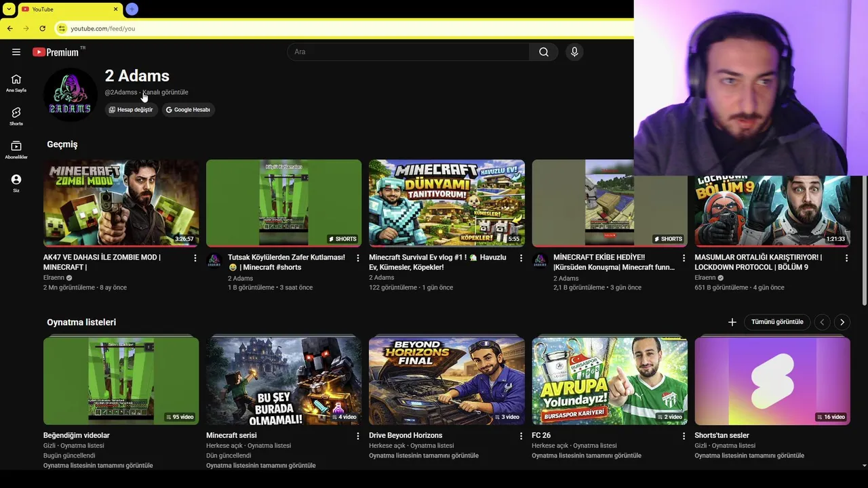Image resolution: width=868 pixels, height=488 pixels.
Task: Open Tutsak Köylülerden short thumbnail
Action: tap(284, 203)
